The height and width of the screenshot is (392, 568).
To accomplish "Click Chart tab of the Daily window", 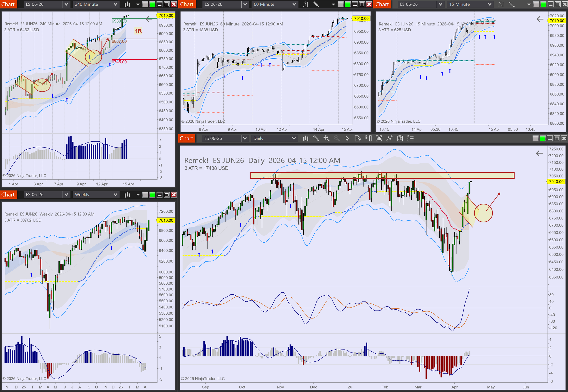I will point(186,138).
